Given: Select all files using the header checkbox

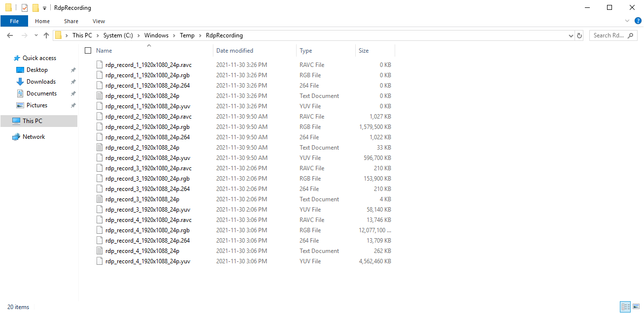Looking at the screenshot, I should pos(88,50).
